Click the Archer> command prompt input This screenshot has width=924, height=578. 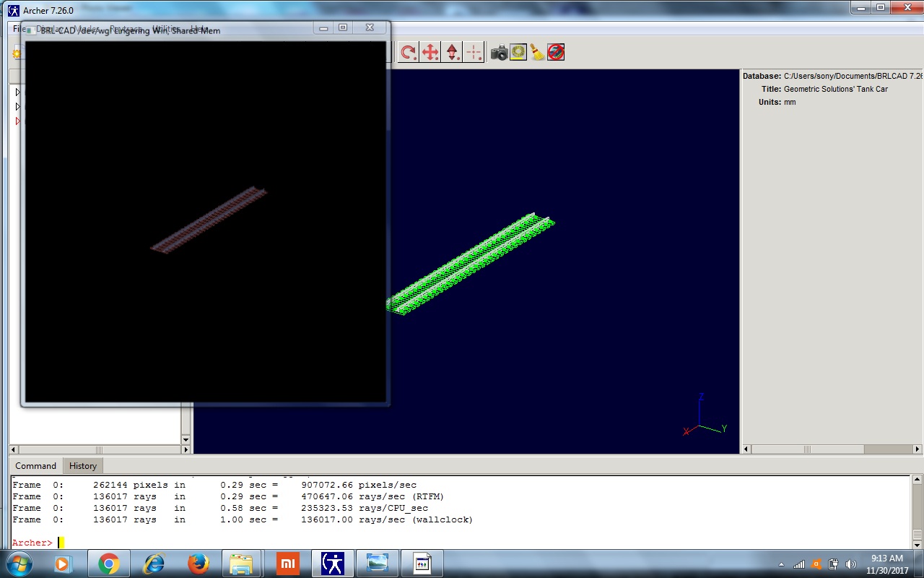[61, 543]
